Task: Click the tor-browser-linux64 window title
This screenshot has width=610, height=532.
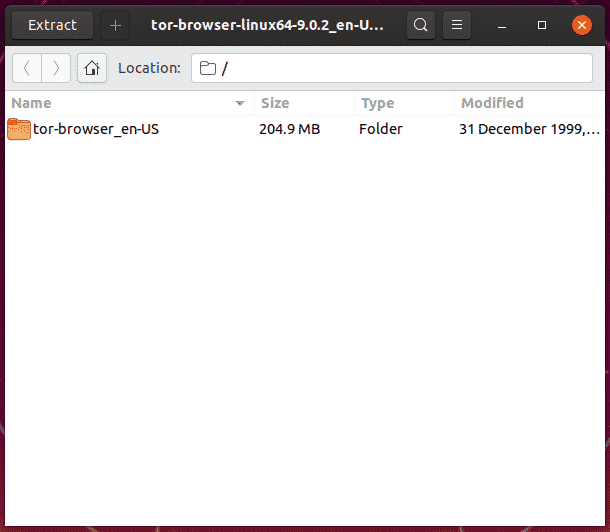Action: pos(267,25)
